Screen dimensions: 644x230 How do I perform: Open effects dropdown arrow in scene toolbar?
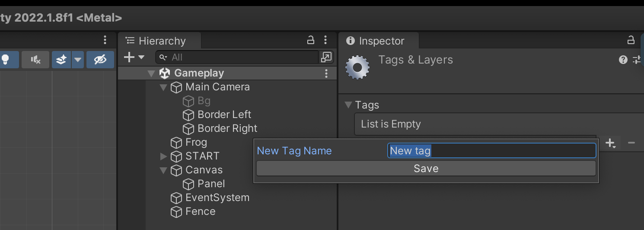pyautogui.click(x=78, y=60)
